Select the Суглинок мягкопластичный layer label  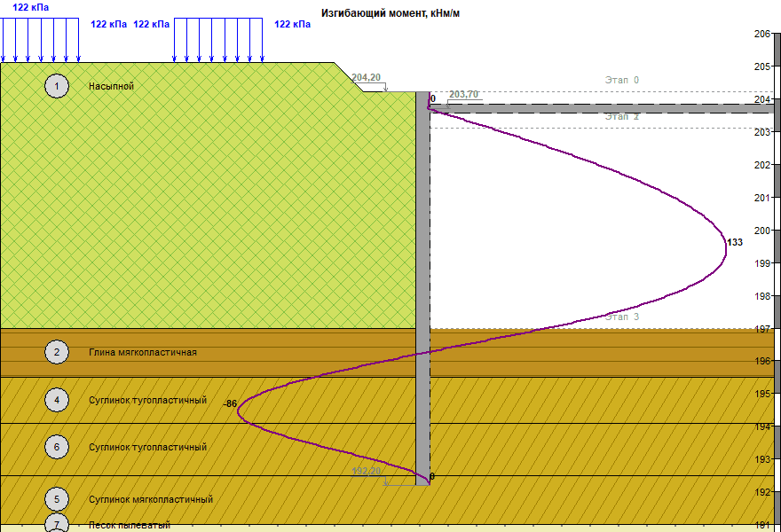tap(150, 499)
